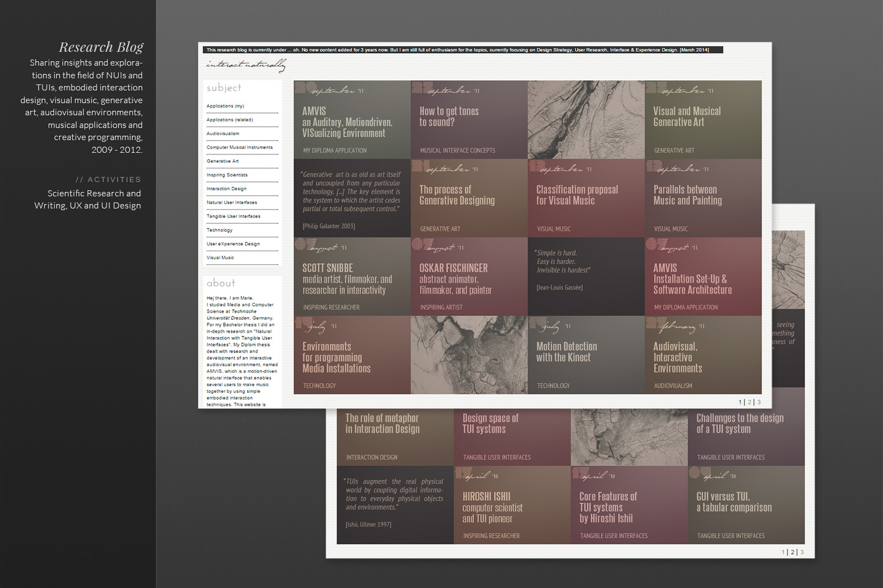Go to page 2 in front window pagination
The width and height of the screenshot is (883, 588).
[749, 402]
